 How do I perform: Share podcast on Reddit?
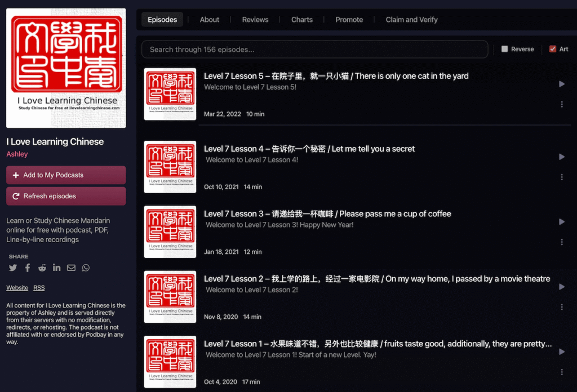coord(42,268)
